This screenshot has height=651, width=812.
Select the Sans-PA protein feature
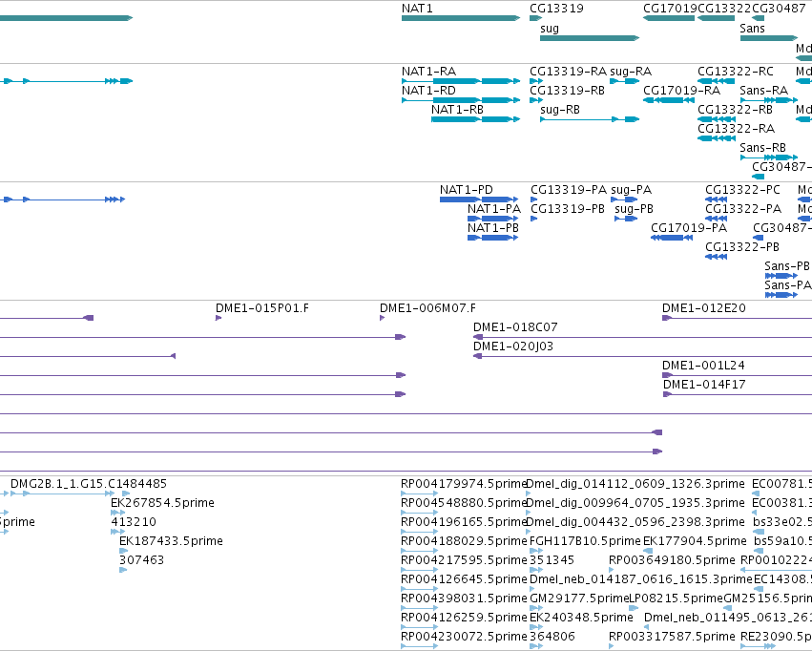(781, 295)
